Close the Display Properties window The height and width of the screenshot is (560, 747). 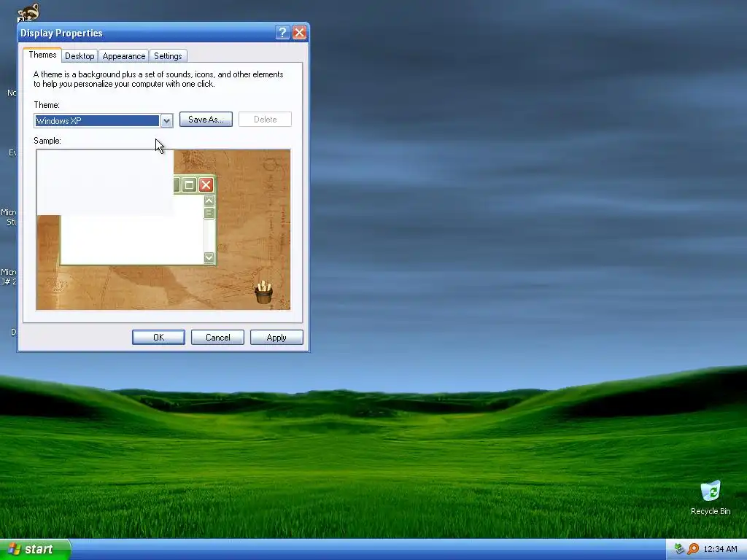(299, 32)
